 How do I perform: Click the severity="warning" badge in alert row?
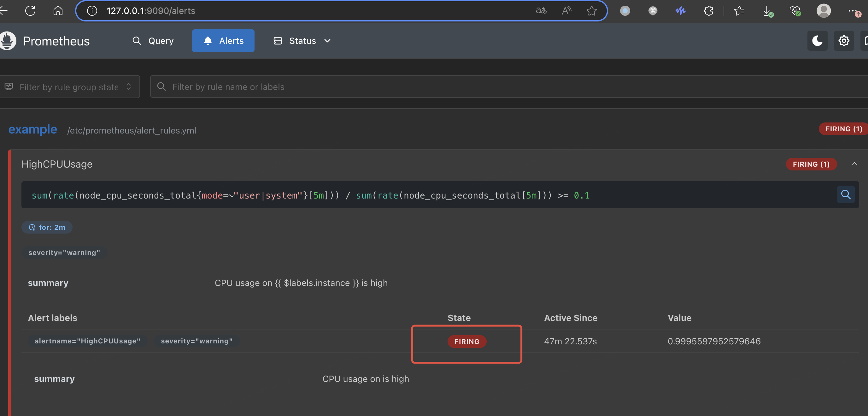197,341
